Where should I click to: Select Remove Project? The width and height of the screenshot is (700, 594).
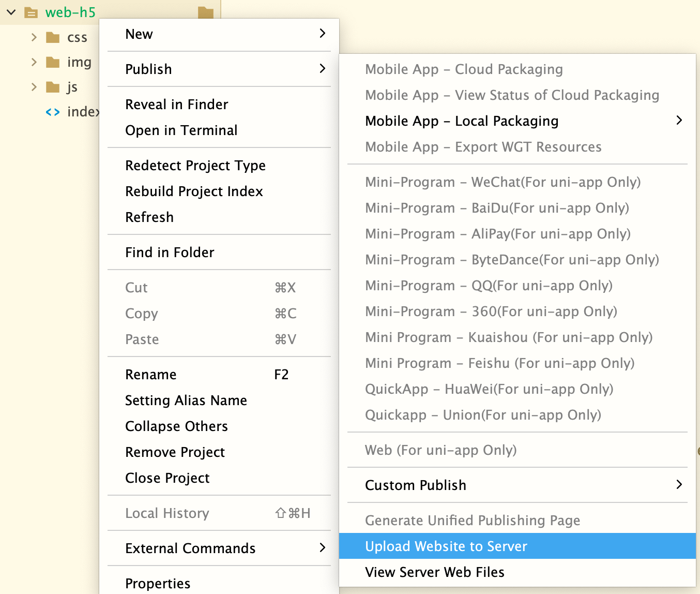(x=219, y=452)
